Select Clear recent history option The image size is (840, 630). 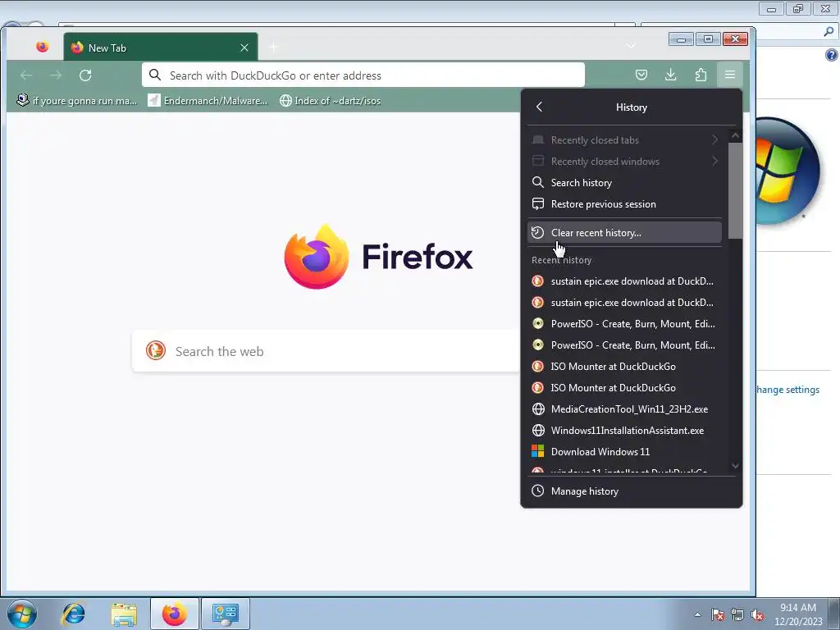[624, 232]
